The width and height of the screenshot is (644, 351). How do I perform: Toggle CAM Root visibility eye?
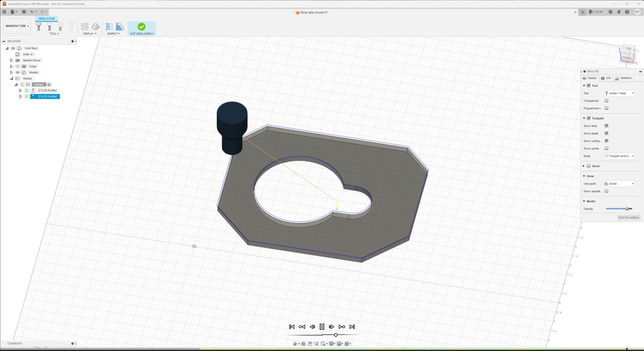click(x=13, y=48)
